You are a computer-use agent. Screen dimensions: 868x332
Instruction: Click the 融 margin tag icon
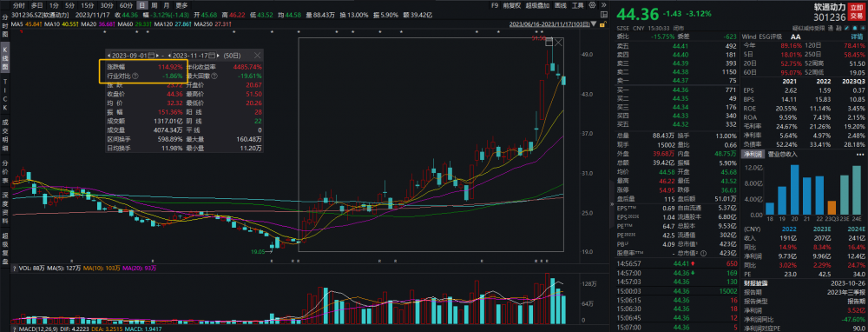click(x=838, y=29)
